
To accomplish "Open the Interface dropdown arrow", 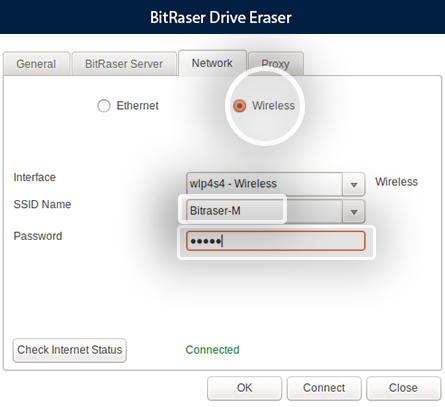I will pos(354,184).
